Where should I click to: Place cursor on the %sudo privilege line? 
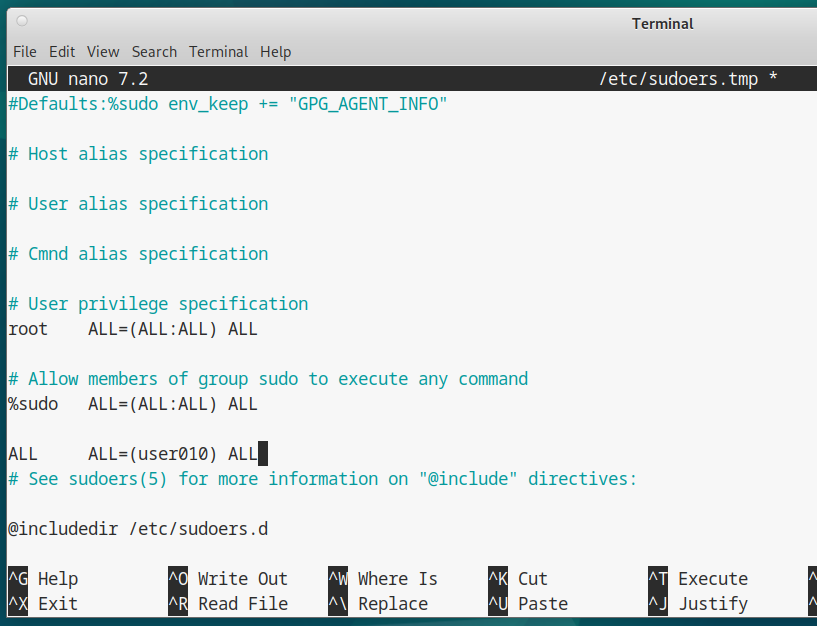point(133,404)
